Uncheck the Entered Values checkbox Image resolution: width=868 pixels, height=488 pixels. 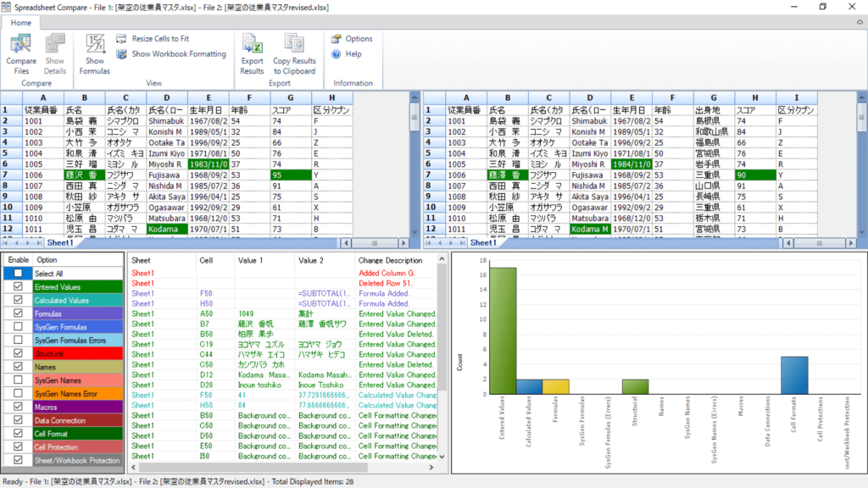click(x=17, y=287)
